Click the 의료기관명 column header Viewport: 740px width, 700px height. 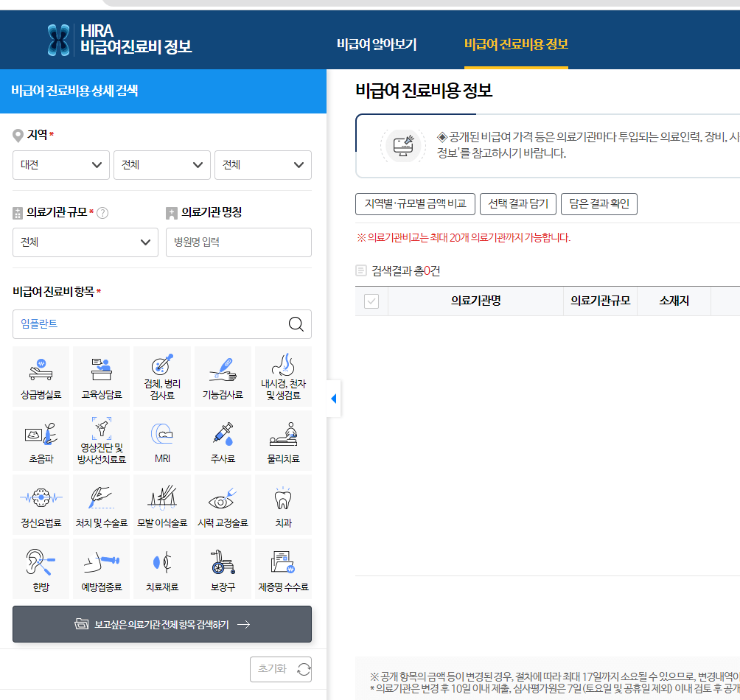[475, 301]
